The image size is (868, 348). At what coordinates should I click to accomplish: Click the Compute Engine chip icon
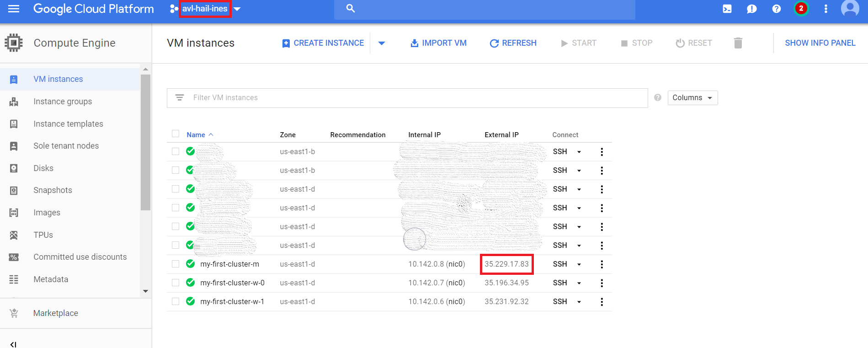click(14, 43)
